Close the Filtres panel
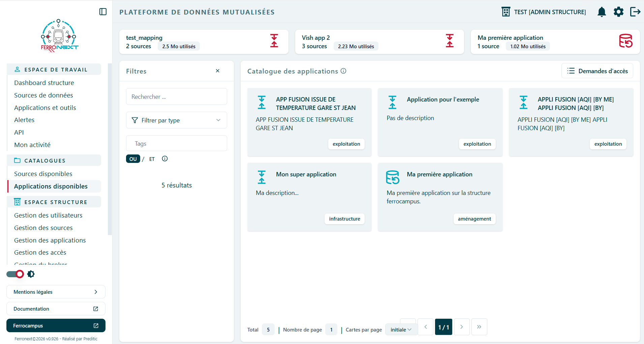This screenshot has width=644, height=344. pos(218,71)
